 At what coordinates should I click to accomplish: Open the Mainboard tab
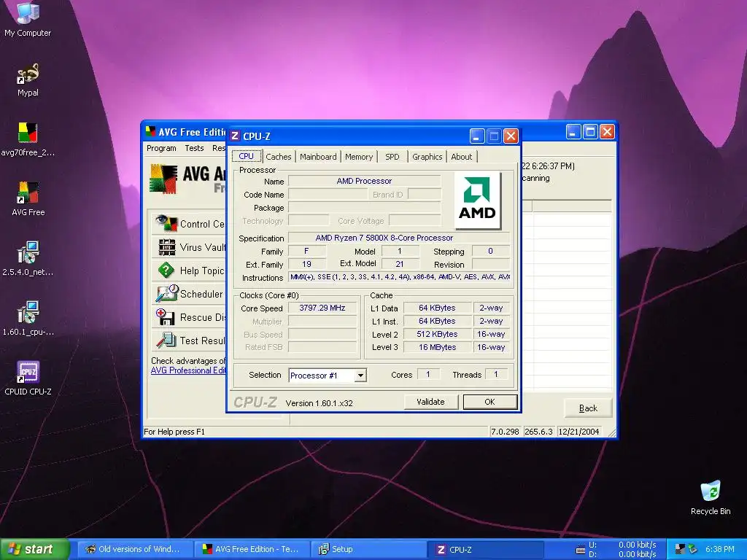point(318,157)
